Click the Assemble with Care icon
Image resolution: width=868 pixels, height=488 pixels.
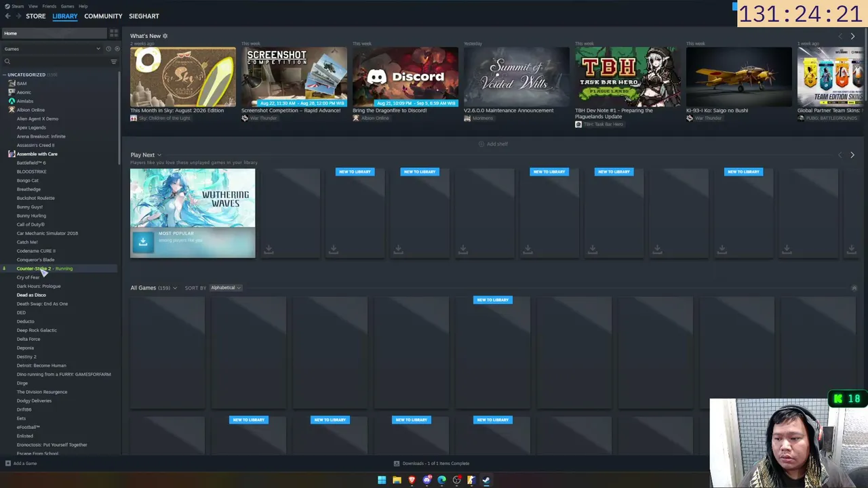tap(12, 154)
